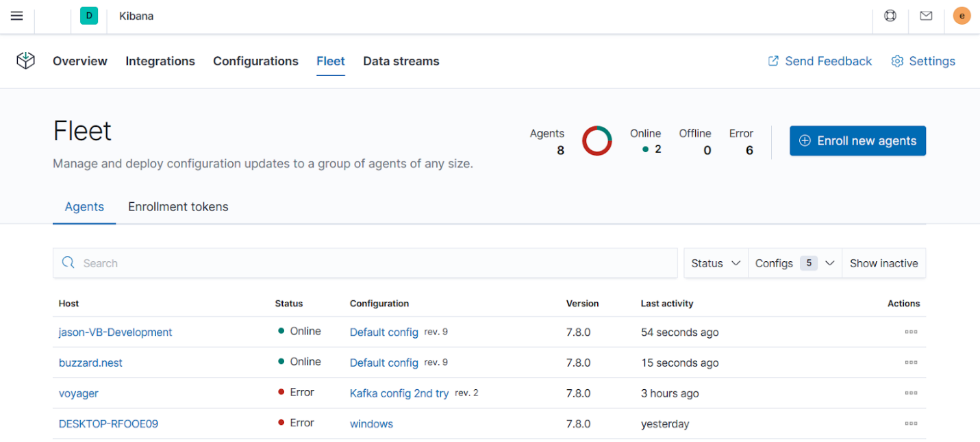Open the Kafka config 2nd try link
Viewport: 980px width, 442px height.
click(399, 393)
